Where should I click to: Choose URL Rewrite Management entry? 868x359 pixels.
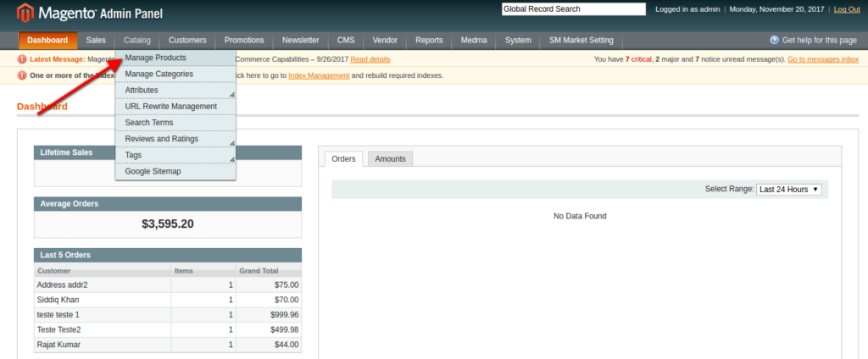click(176, 106)
